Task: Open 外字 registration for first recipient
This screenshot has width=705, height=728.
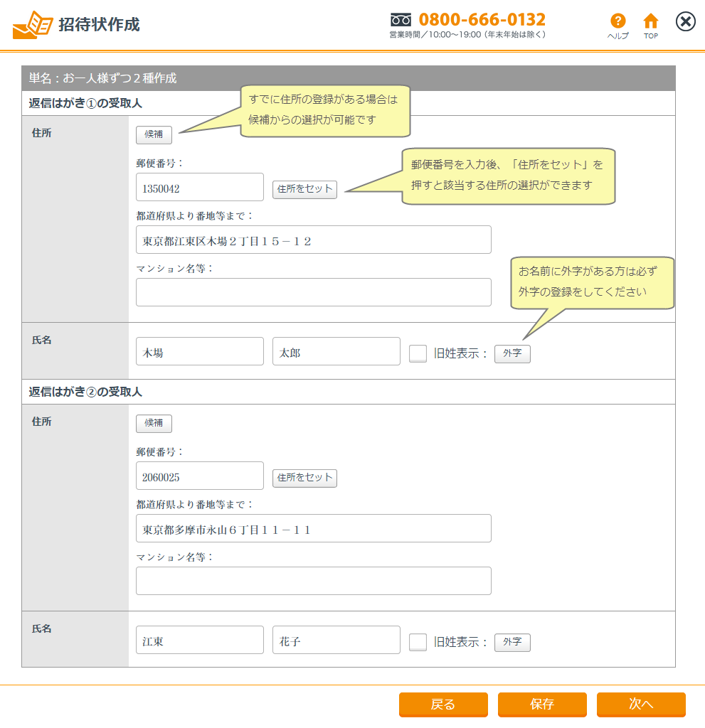Action: pyautogui.click(x=512, y=353)
